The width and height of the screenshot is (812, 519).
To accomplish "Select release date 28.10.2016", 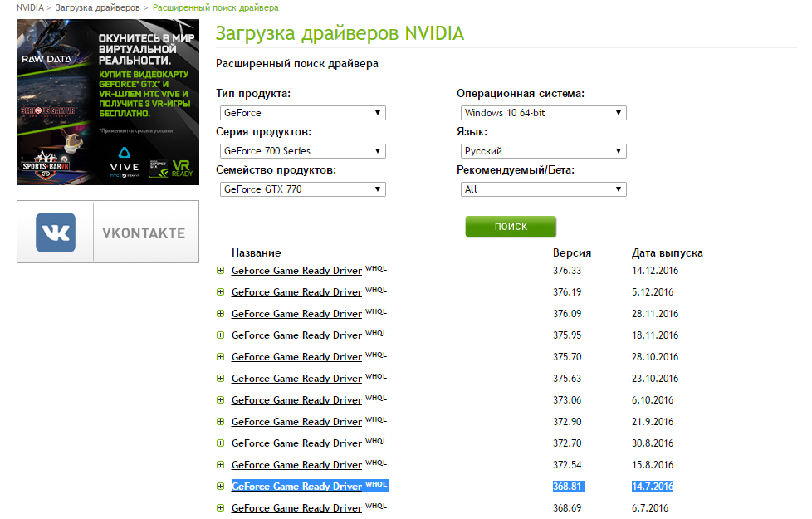I will (655, 357).
